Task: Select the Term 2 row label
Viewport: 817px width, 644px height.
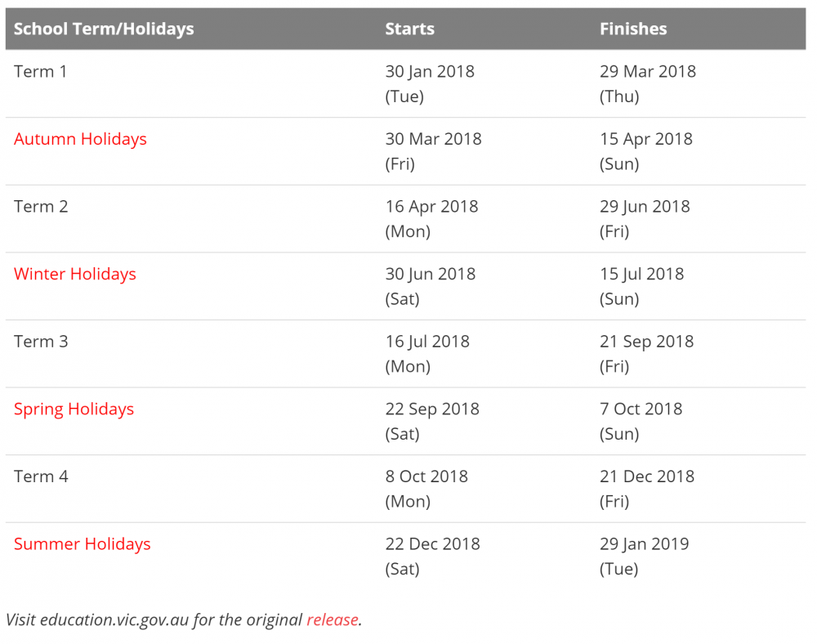Action: click(x=41, y=206)
